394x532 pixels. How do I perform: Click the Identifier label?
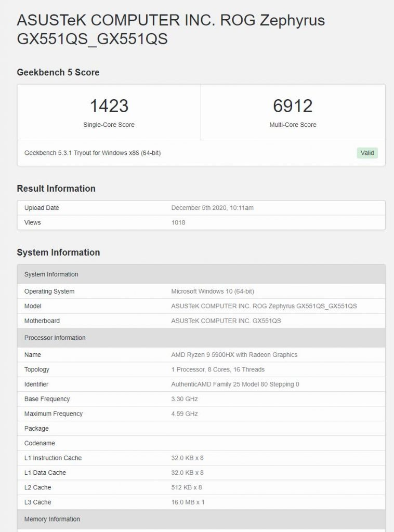[36, 384]
